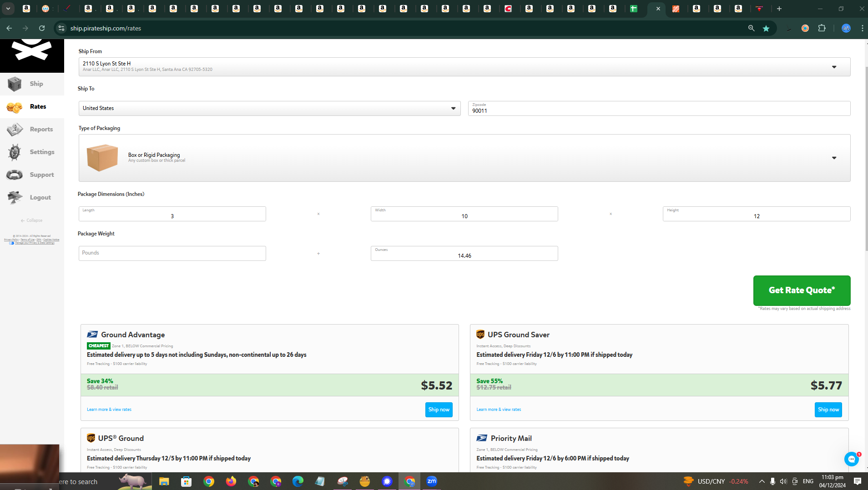Open the Chrome profile avatar
Image resolution: width=868 pixels, height=490 pixels.
[x=846, y=28]
